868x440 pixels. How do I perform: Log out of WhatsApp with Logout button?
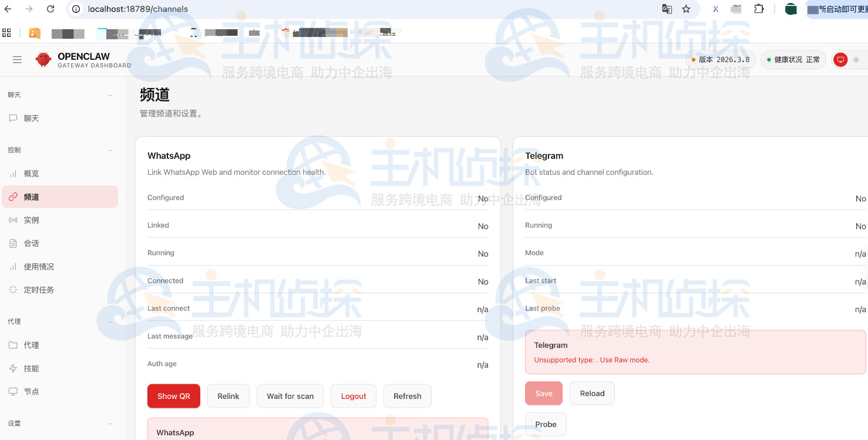click(x=354, y=396)
